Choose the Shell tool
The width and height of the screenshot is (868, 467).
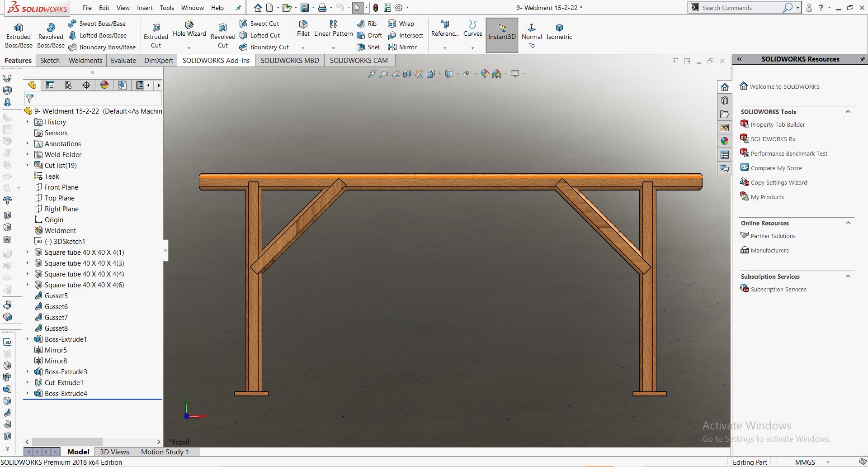[368, 47]
